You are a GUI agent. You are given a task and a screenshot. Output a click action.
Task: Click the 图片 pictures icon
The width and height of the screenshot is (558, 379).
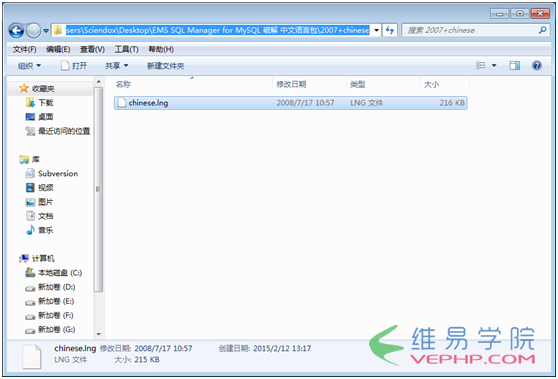coord(30,202)
